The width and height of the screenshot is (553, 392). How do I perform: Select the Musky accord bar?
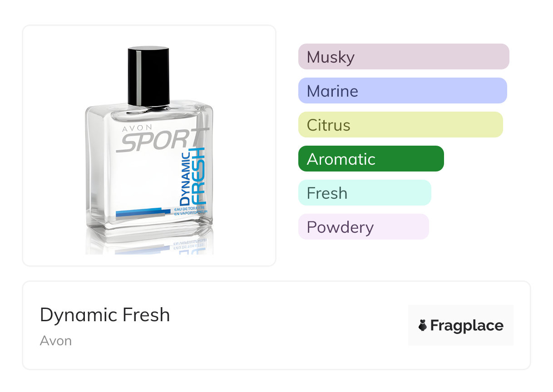tap(403, 57)
